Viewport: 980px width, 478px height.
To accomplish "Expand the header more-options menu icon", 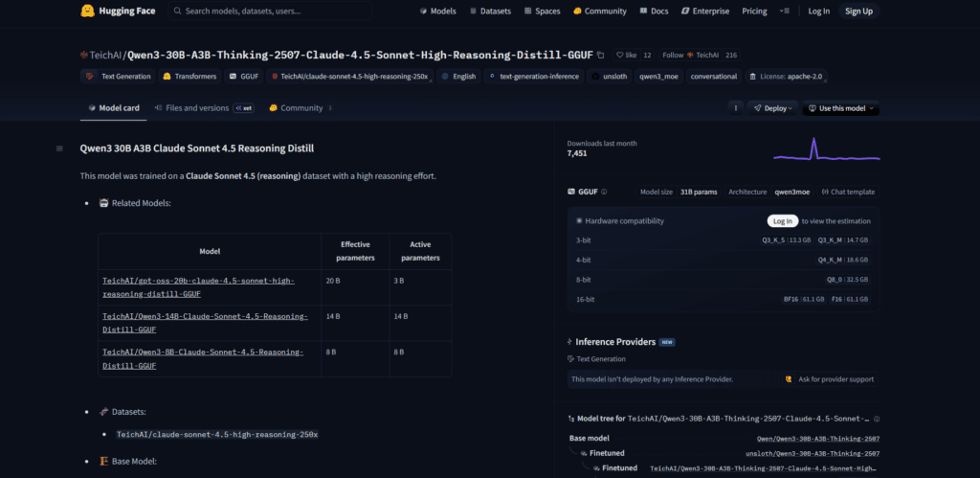I will (785, 11).
